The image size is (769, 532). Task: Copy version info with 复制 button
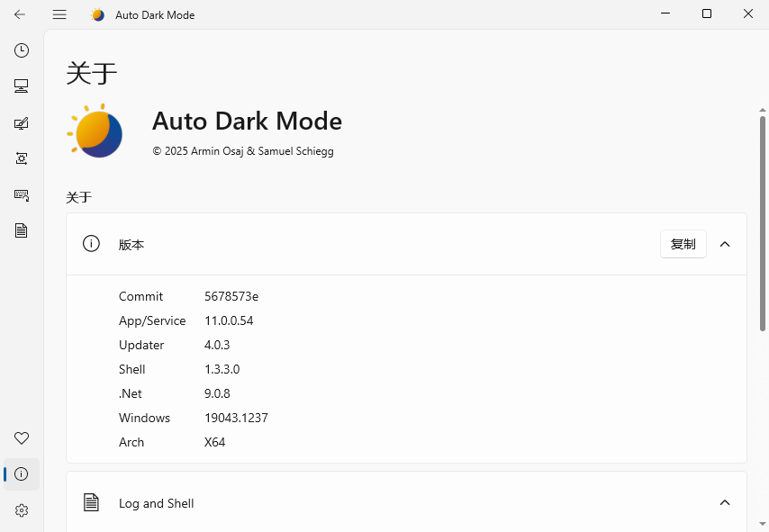[x=683, y=244]
